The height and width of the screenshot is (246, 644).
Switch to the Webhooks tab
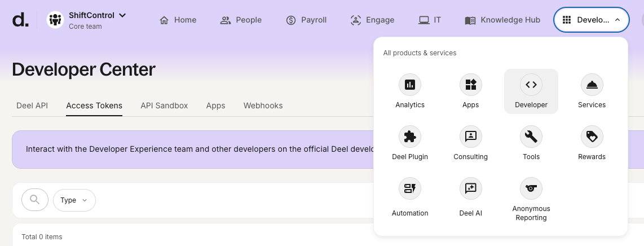(263, 106)
